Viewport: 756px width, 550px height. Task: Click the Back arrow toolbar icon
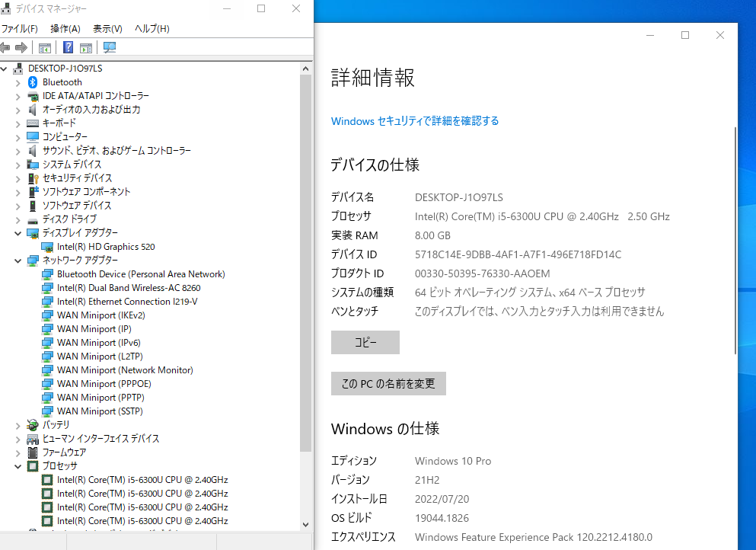(5, 48)
